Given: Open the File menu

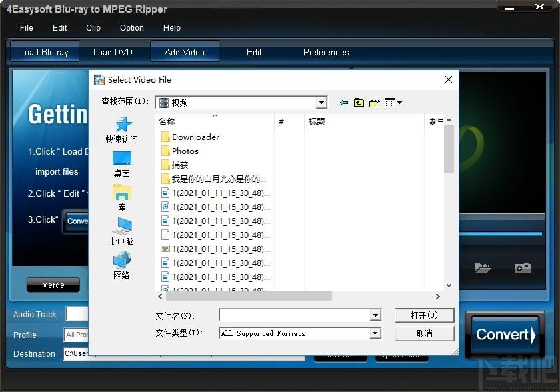Looking at the screenshot, I should click(27, 28).
